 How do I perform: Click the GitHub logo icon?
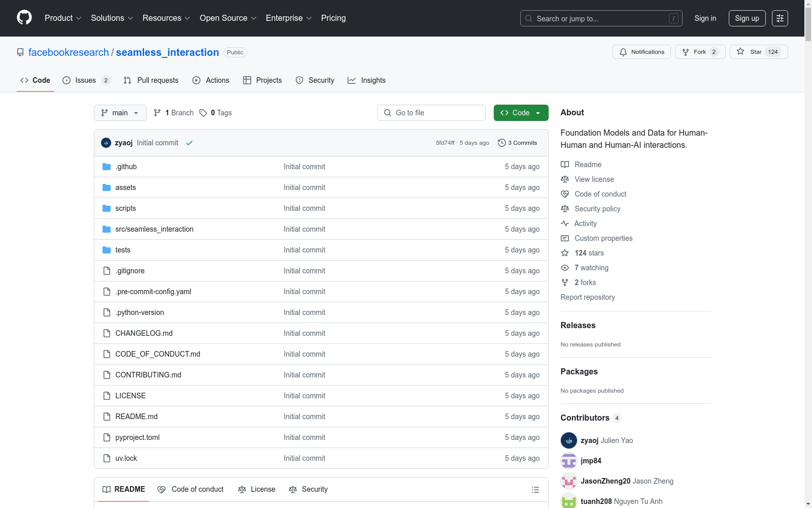coord(24,18)
